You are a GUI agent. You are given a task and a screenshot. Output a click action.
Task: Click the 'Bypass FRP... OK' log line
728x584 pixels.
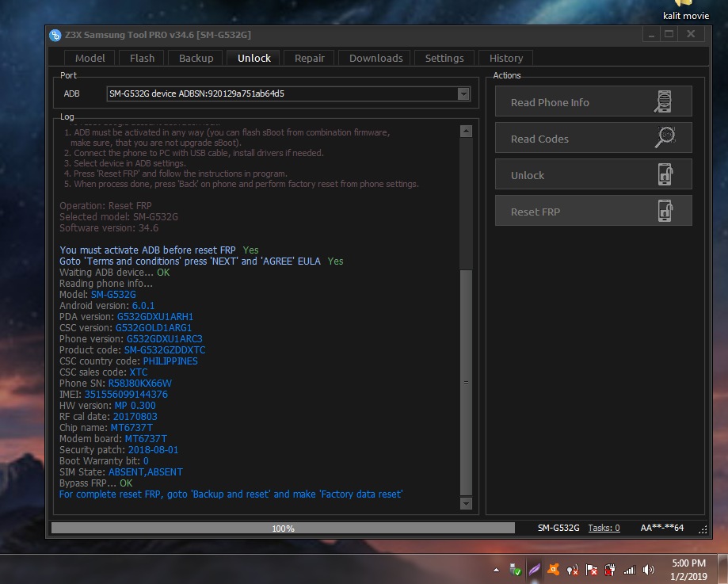96,483
